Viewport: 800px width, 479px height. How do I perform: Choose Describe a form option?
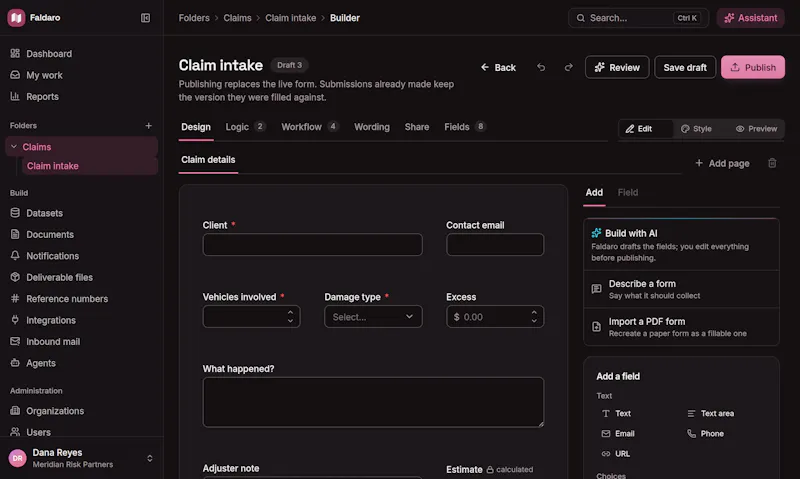click(681, 289)
